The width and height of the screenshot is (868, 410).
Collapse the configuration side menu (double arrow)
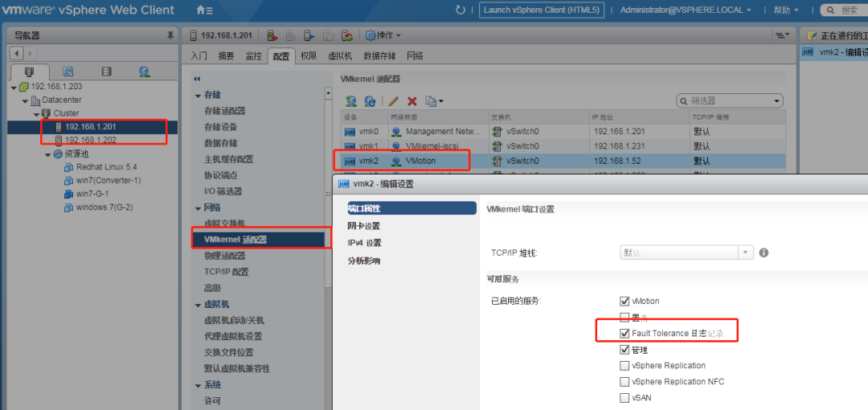(197, 80)
